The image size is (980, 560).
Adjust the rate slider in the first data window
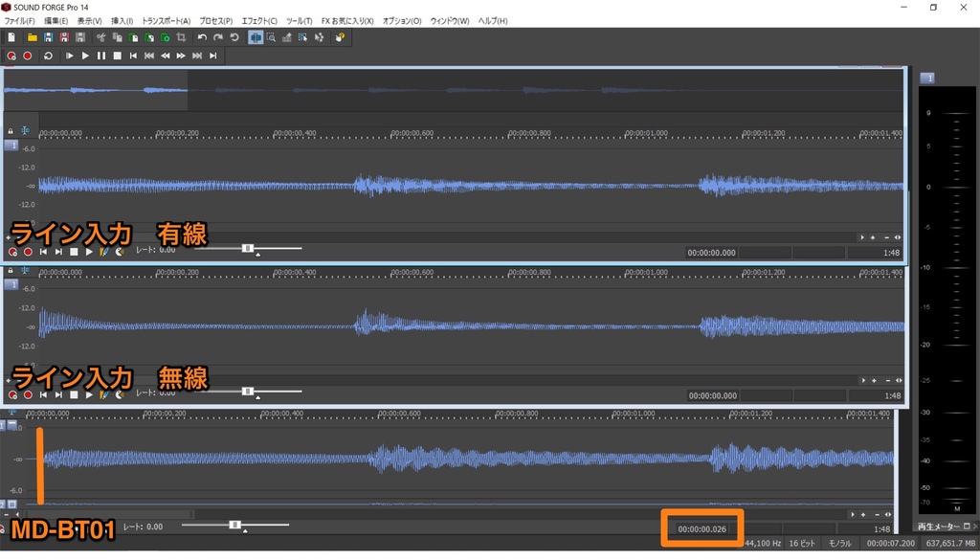(248, 249)
